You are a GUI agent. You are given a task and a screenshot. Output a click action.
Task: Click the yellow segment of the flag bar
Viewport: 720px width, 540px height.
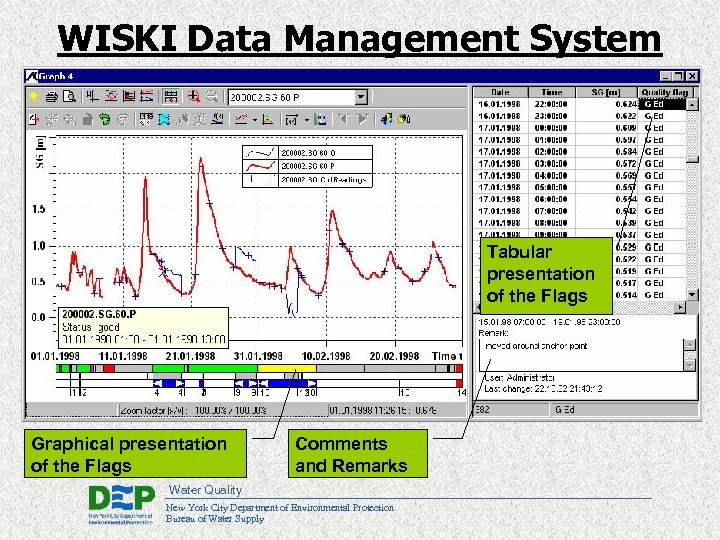[287, 368]
